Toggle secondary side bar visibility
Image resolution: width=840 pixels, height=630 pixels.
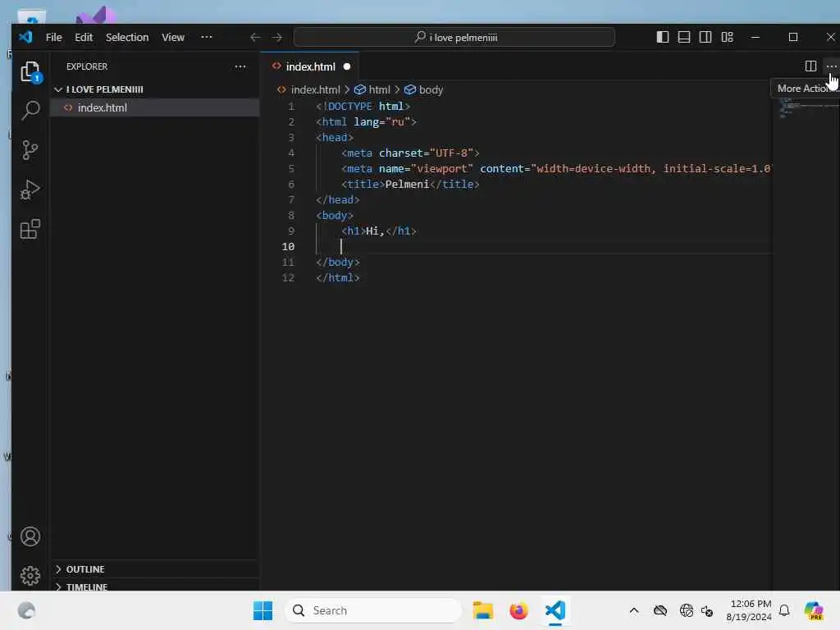(x=705, y=37)
